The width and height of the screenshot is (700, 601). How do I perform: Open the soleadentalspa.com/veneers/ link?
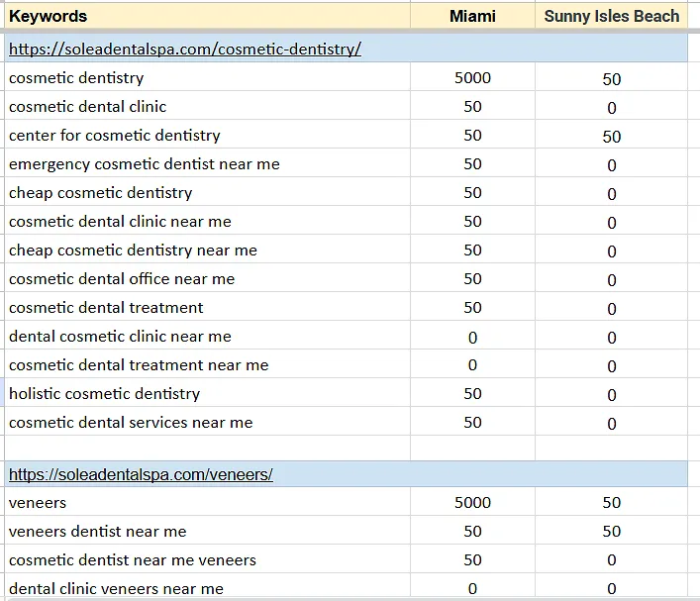(141, 474)
